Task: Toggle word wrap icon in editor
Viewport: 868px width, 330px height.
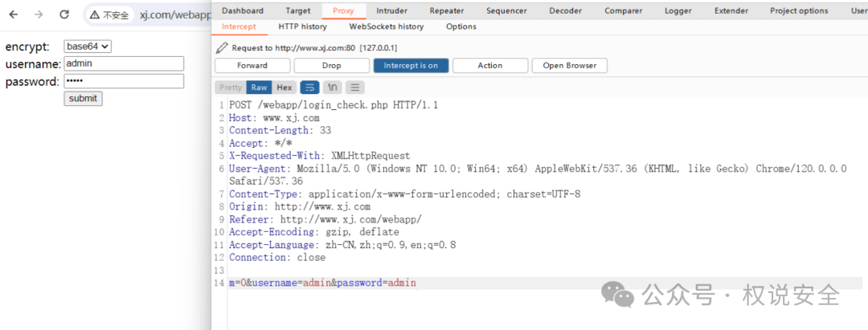Action: click(310, 88)
